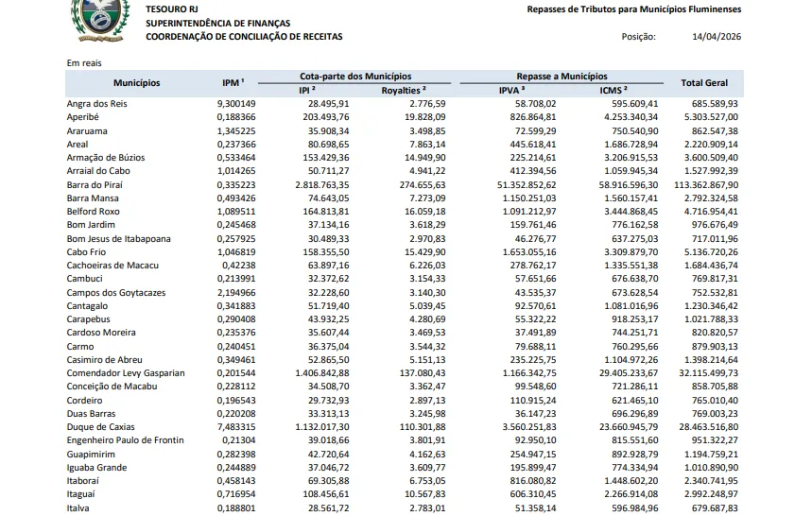Viewport: 812px width, 516px height.
Task: Click the IPM column header
Action: 226,83
